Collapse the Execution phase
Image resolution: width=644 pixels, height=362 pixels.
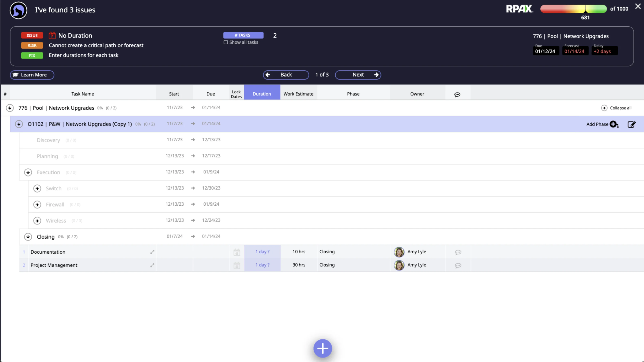(x=28, y=172)
